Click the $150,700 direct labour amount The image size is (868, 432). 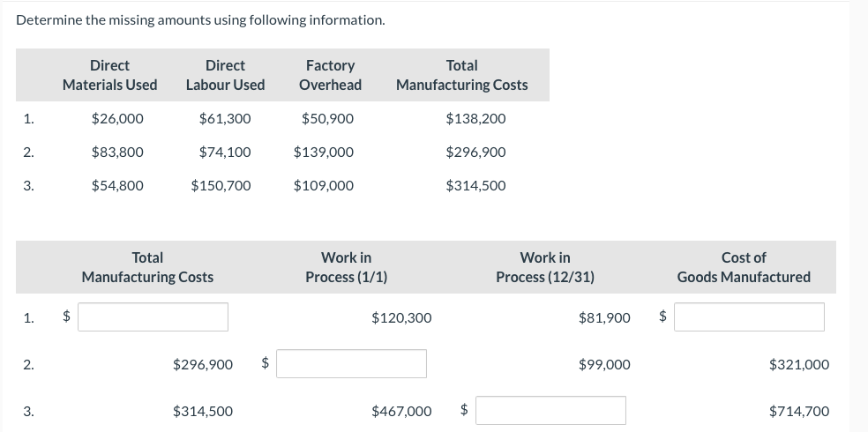(x=221, y=185)
